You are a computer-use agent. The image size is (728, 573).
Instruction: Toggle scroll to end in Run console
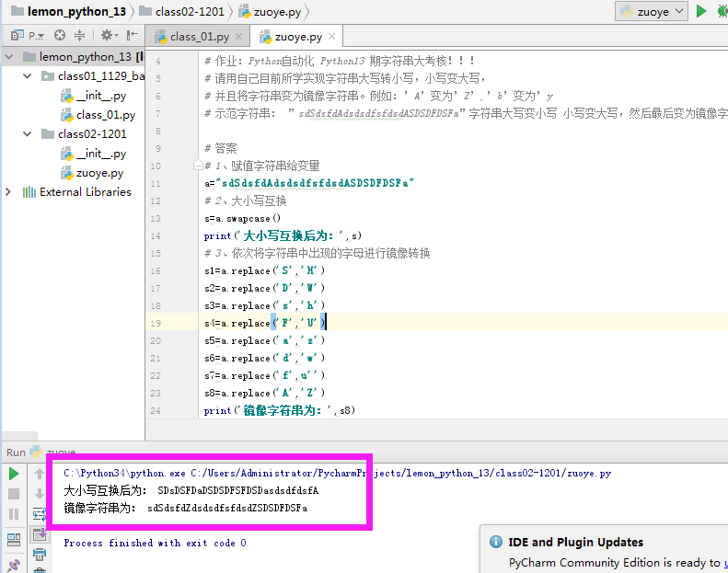40,534
